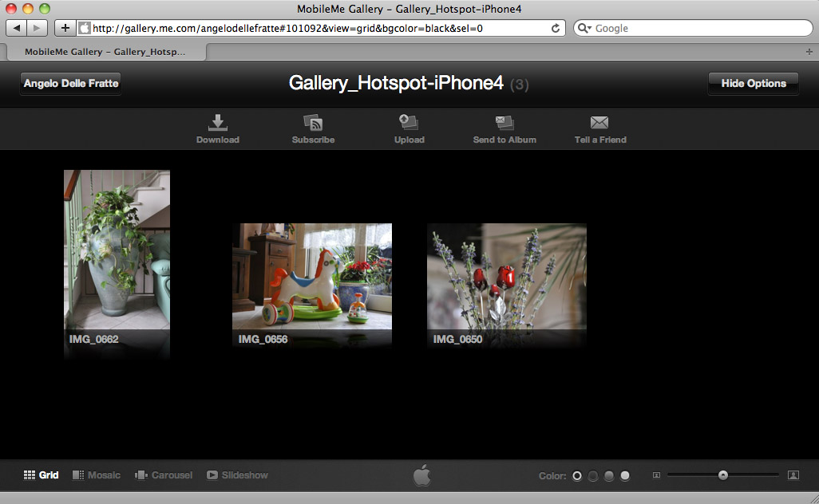Image resolution: width=819 pixels, height=504 pixels.
Task: Choose Send to Album
Action: click(x=504, y=129)
